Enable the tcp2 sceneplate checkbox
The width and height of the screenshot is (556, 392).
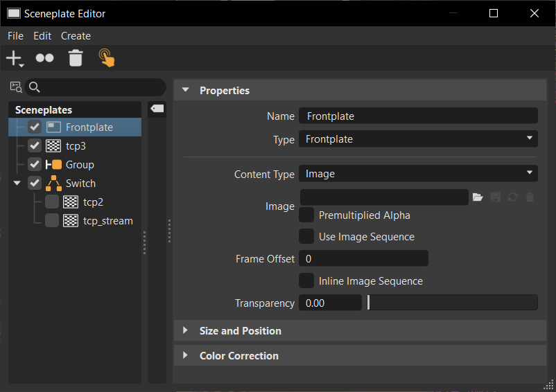(x=52, y=202)
